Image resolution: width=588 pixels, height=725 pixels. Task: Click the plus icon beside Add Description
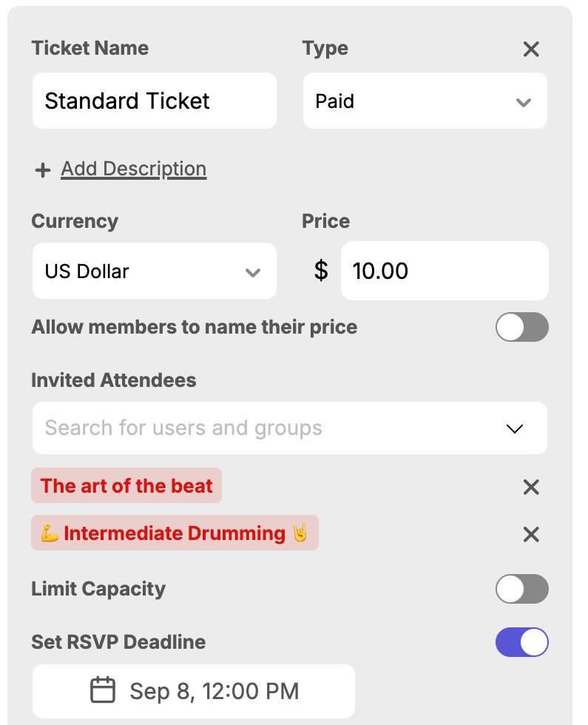click(43, 170)
